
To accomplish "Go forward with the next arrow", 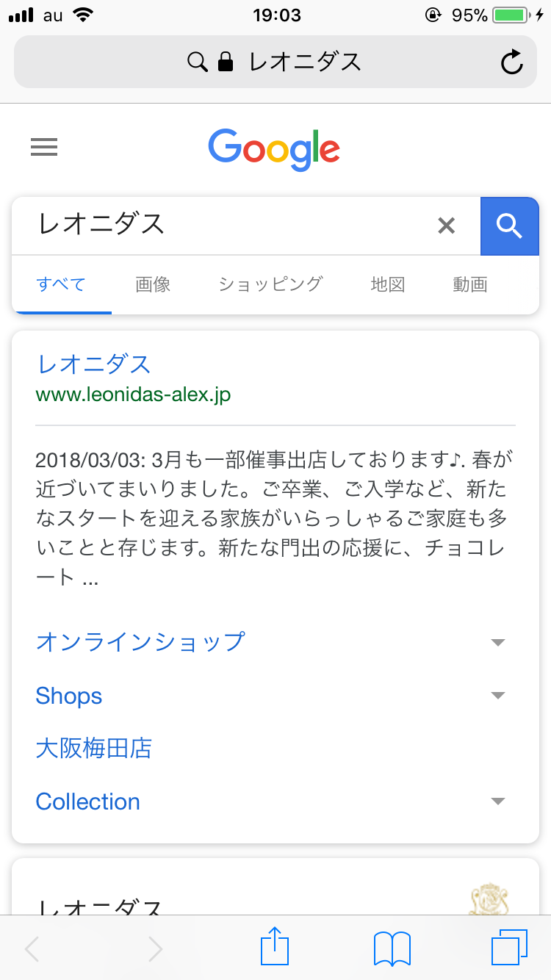I will pyautogui.click(x=154, y=949).
